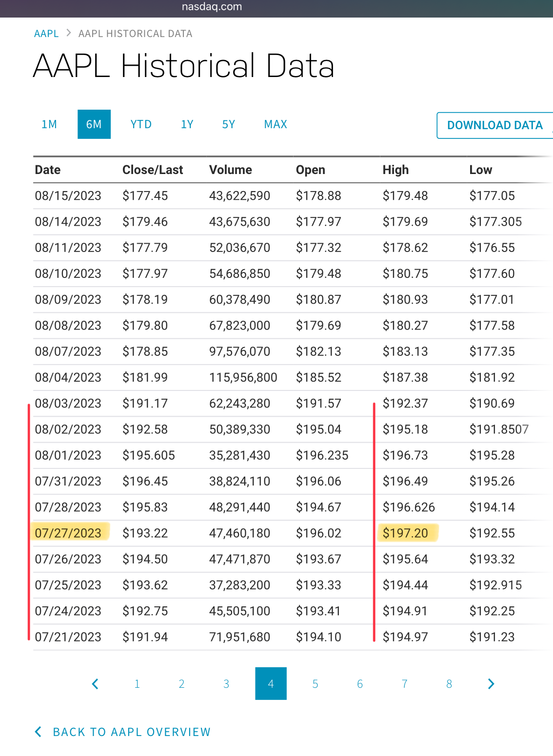
Task: Click the low value $191.8507
Action: click(499, 429)
